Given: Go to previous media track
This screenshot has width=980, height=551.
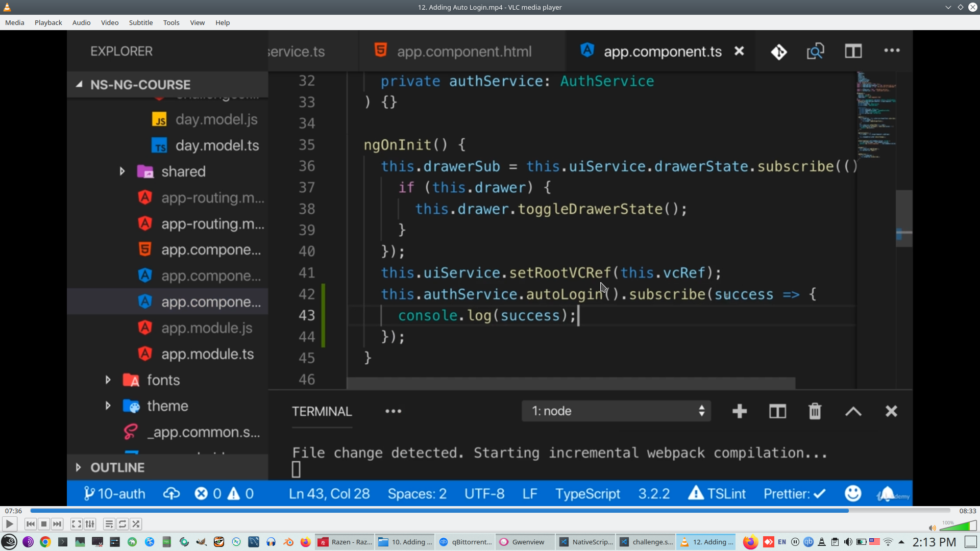Looking at the screenshot, I should tap(31, 524).
